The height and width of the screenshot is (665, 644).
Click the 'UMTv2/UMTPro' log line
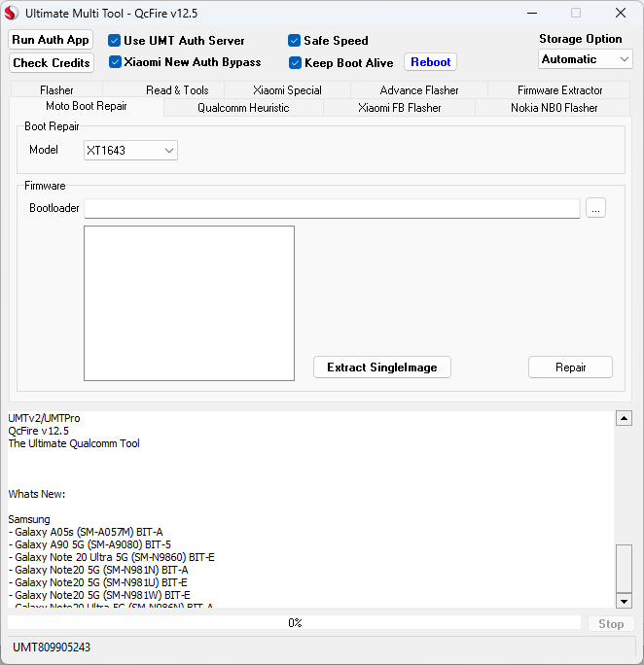[44, 418]
